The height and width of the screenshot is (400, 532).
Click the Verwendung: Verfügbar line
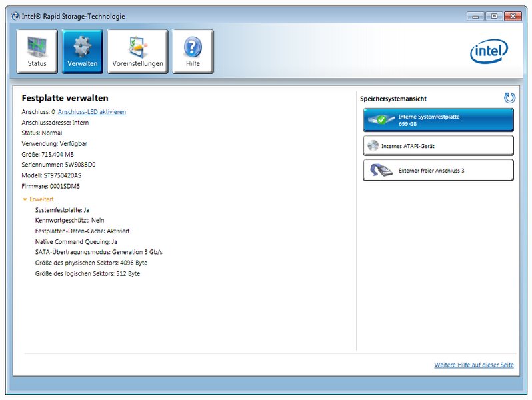[54, 143]
